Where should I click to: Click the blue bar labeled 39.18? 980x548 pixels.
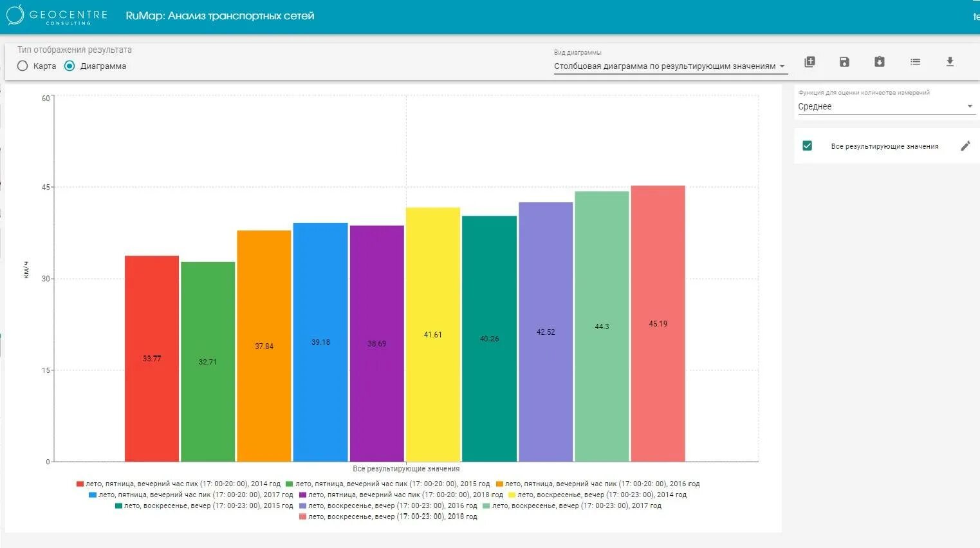pyautogui.click(x=320, y=343)
